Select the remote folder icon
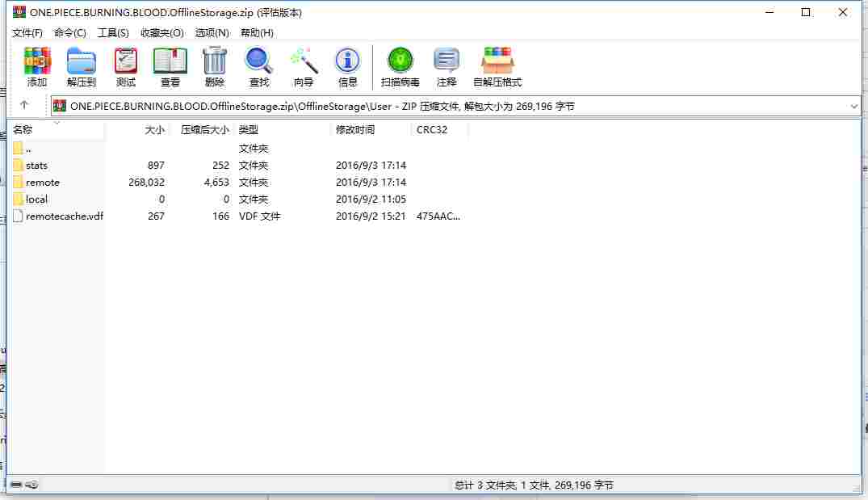The image size is (868, 500). 18,183
